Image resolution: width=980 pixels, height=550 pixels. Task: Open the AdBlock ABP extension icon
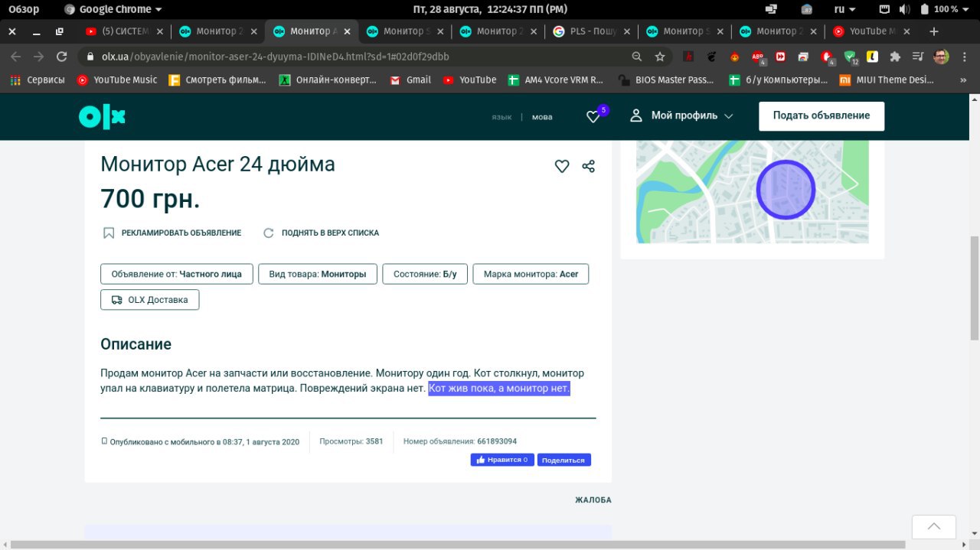point(757,57)
